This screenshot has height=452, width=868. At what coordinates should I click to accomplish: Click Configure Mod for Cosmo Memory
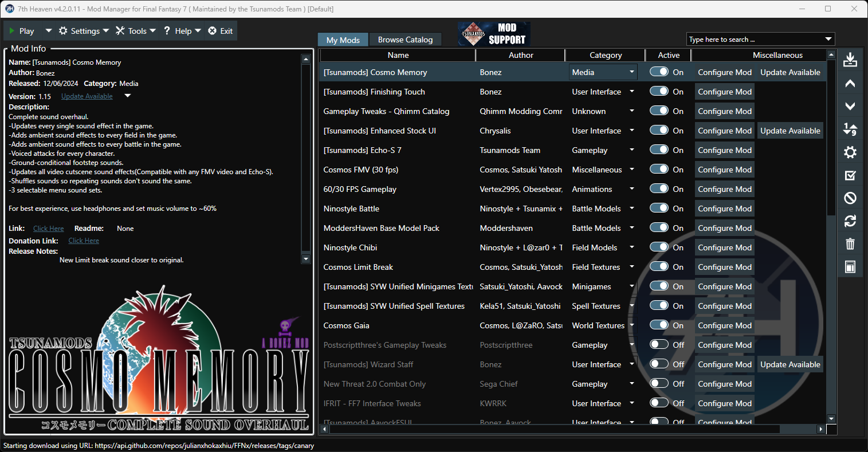pos(725,72)
